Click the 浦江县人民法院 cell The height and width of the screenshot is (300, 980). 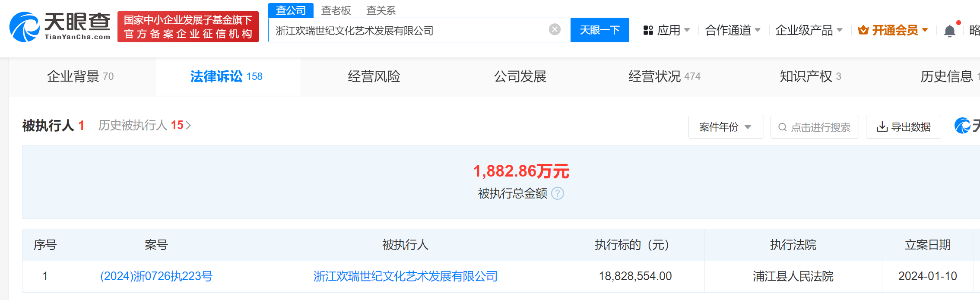point(793,276)
